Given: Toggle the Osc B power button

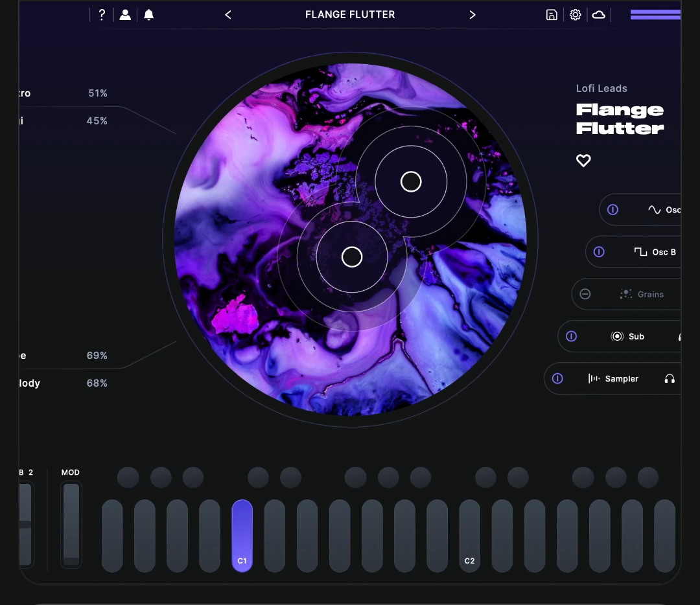Looking at the screenshot, I should click(x=599, y=252).
